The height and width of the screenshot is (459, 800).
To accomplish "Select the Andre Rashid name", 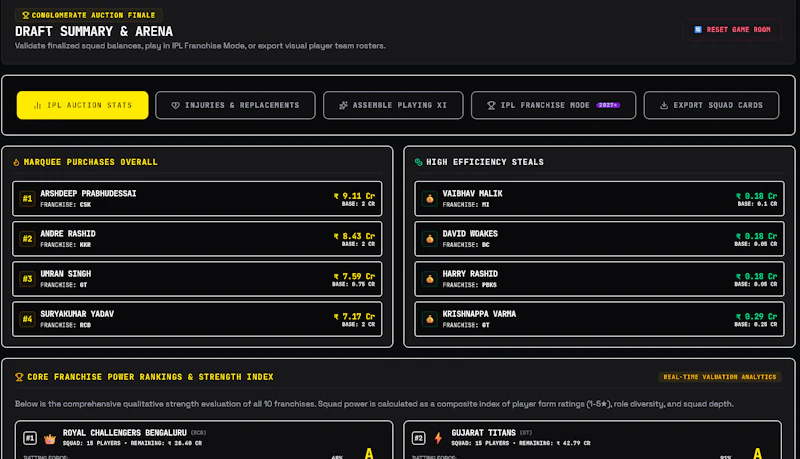I will (68, 234).
